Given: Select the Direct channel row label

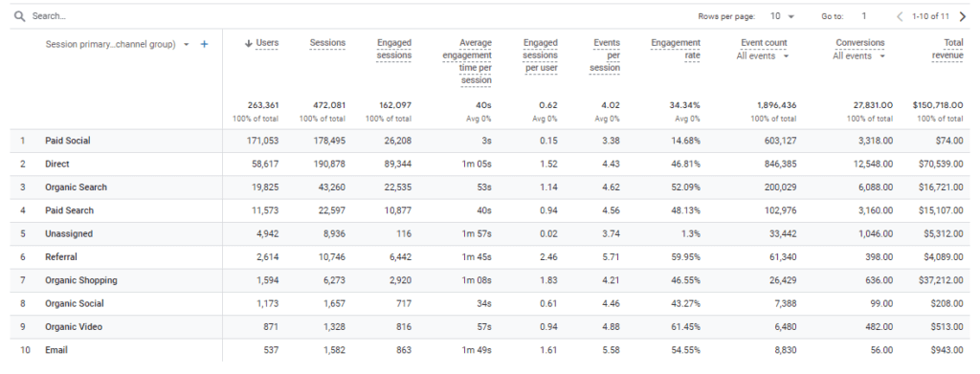Looking at the screenshot, I should point(56,165).
